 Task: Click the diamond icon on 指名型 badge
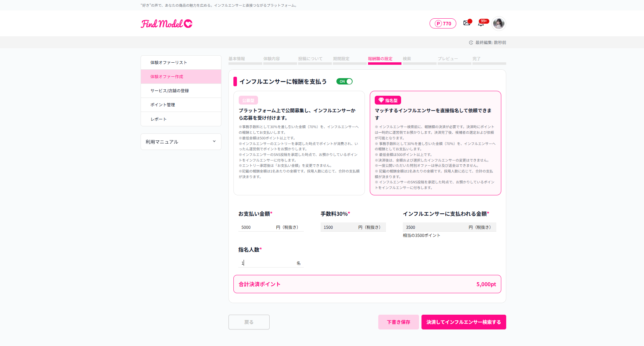coord(381,100)
